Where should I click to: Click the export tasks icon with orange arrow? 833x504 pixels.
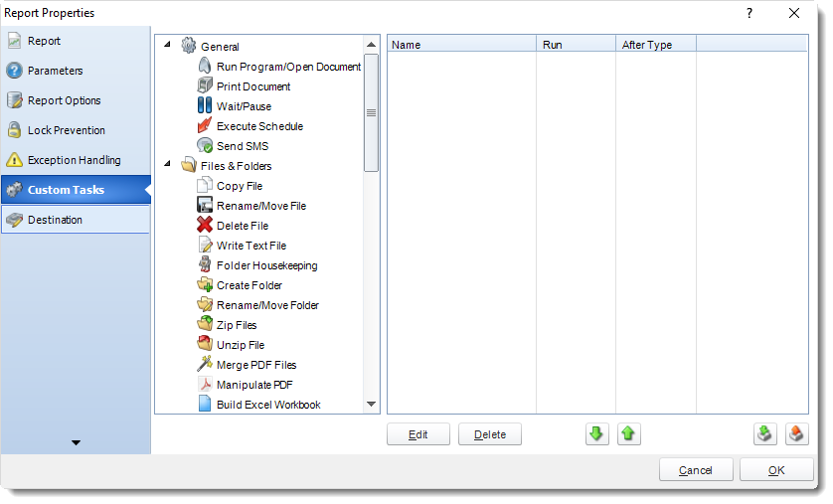pyautogui.click(x=796, y=434)
